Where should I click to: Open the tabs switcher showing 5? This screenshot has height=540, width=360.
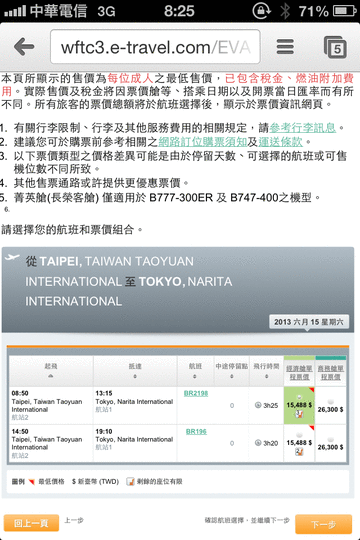click(x=335, y=47)
